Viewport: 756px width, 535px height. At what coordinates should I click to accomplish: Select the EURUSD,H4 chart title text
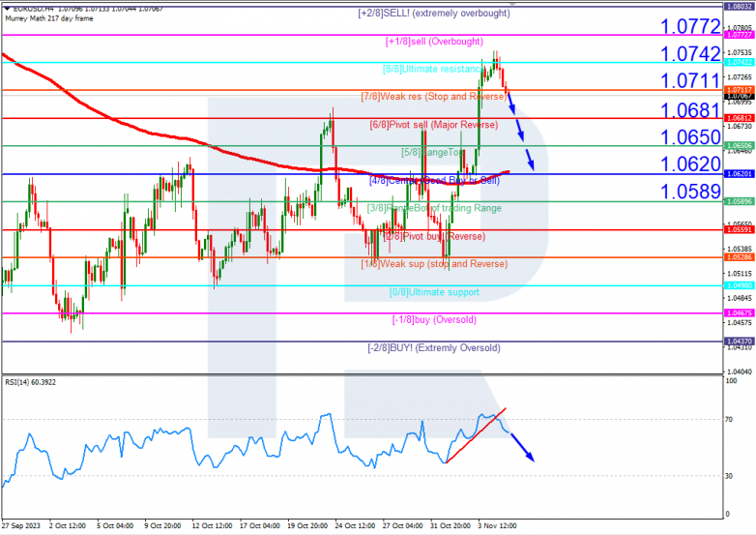(34, 9)
